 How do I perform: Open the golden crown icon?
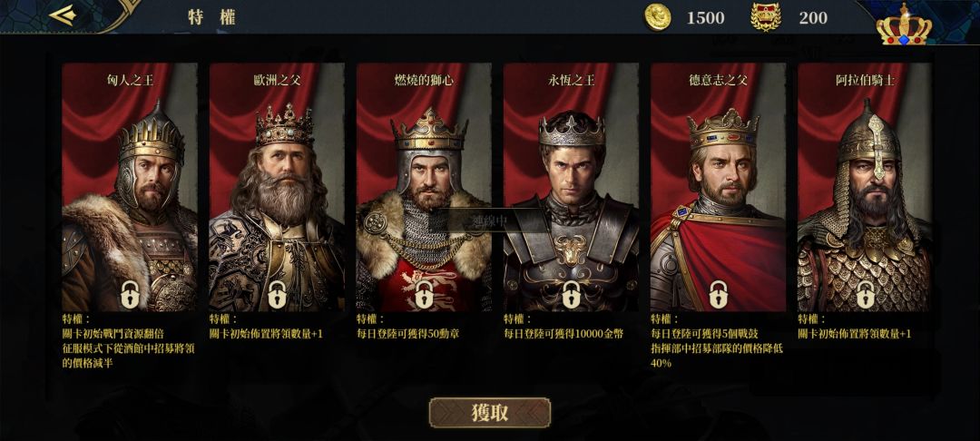[904, 24]
